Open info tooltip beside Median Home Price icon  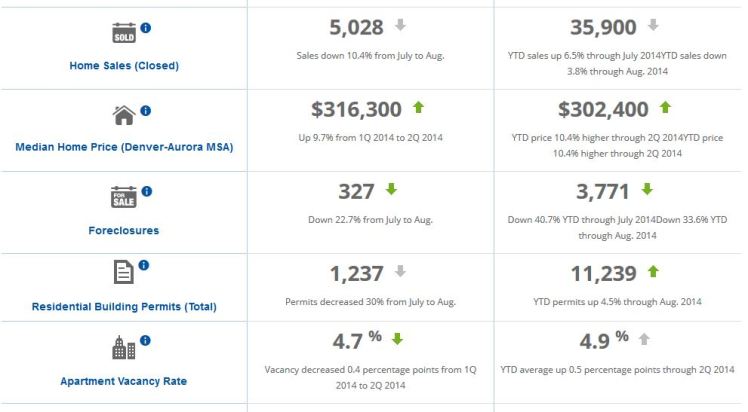(145, 109)
